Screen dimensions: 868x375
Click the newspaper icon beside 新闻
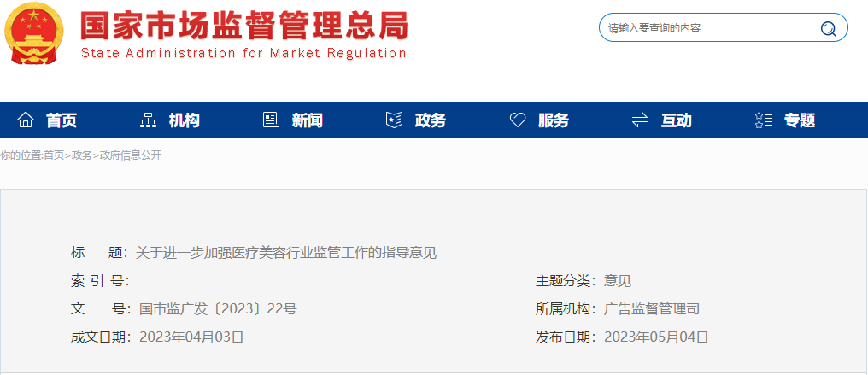click(272, 120)
